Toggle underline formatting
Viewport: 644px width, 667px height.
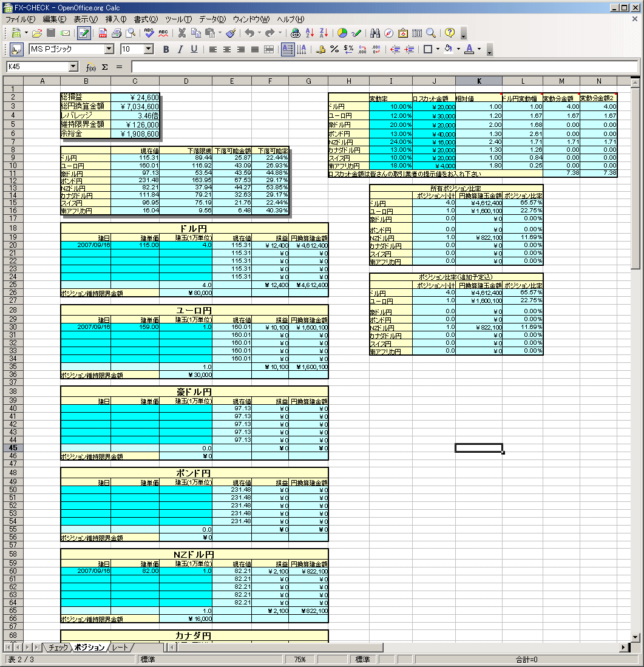(194, 49)
